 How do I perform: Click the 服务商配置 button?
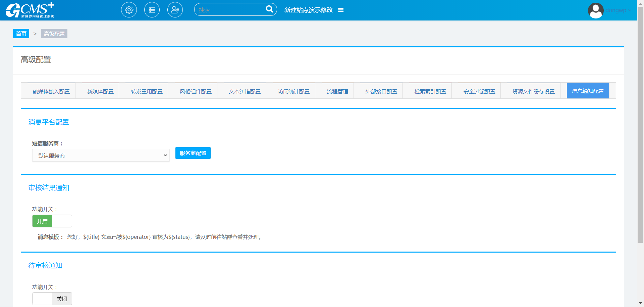coord(193,153)
